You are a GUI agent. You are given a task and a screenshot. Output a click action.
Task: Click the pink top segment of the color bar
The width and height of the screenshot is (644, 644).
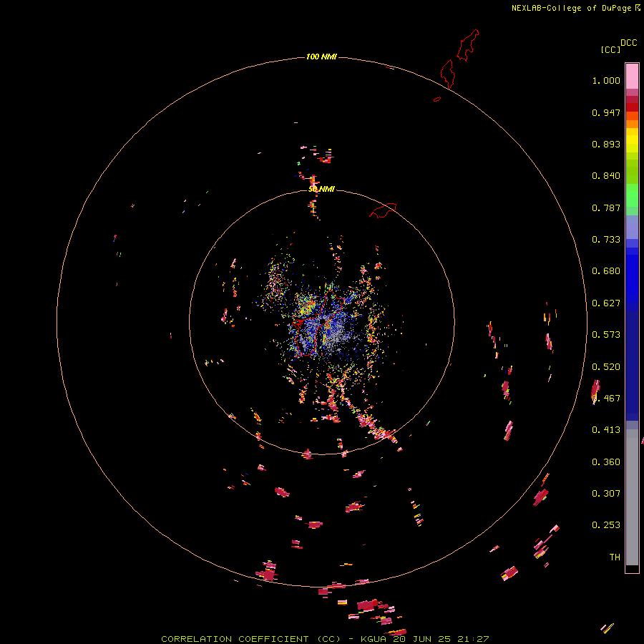pyautogui.click(x=632, y=77)
